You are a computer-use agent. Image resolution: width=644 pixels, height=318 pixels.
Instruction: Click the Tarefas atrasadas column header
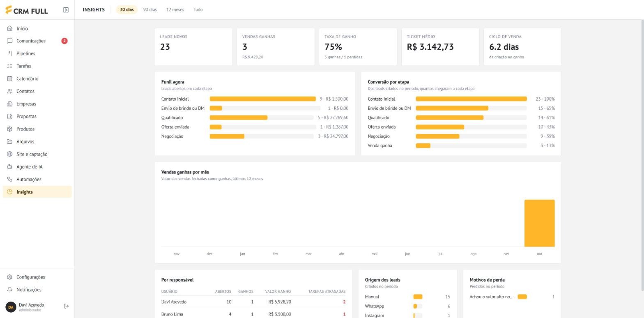tap(327, 292)
